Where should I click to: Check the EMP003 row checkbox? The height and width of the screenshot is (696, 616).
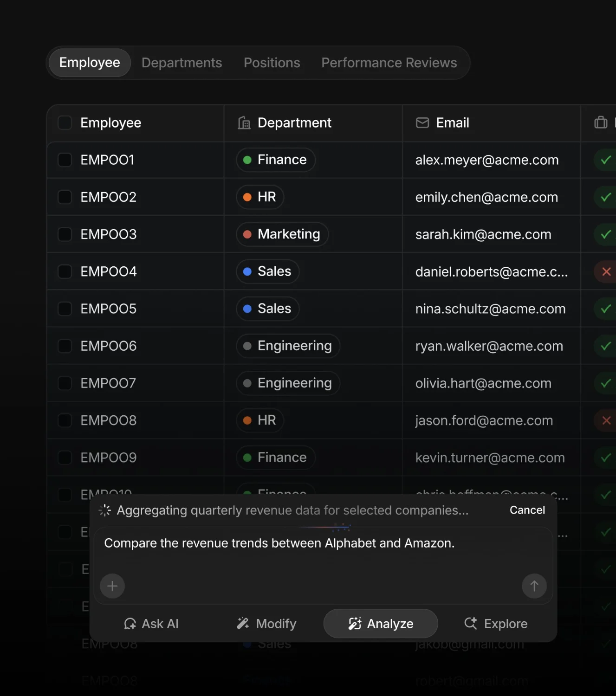65,234
